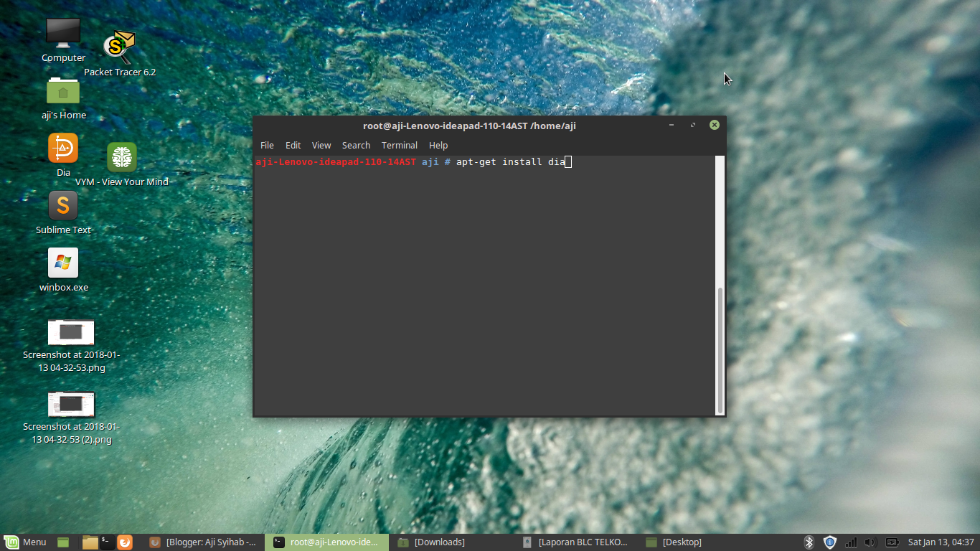This screenshot has width=980, height=551.
Task: Open the terminal View menu
Action: (321, 145)
